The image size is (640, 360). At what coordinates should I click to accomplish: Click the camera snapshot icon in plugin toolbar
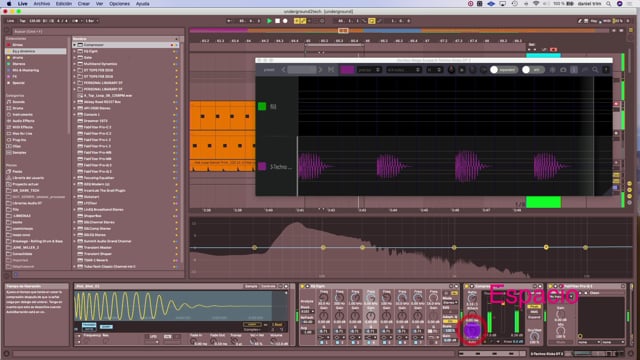tap(563, 70)
